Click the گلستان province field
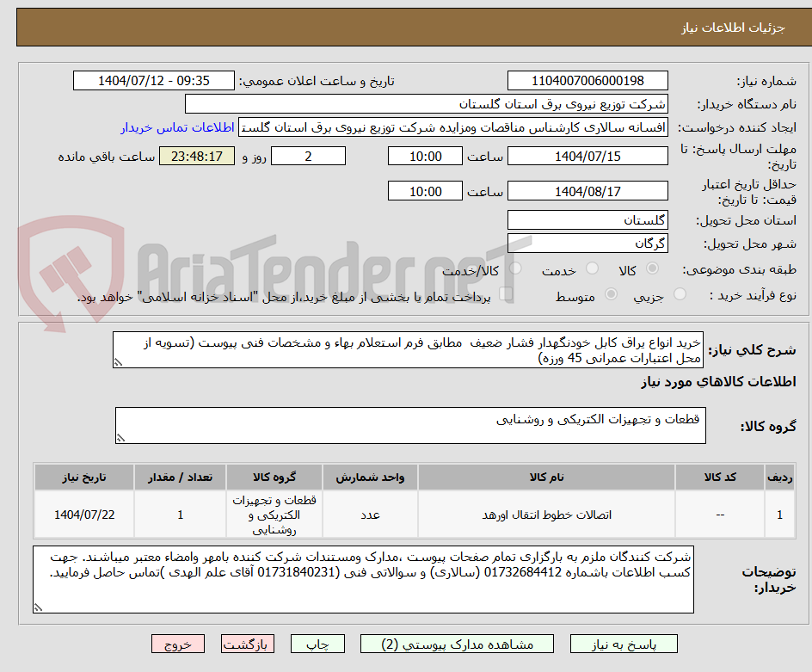812x672 pixels. pyautogui.click(x=587, y=219)
